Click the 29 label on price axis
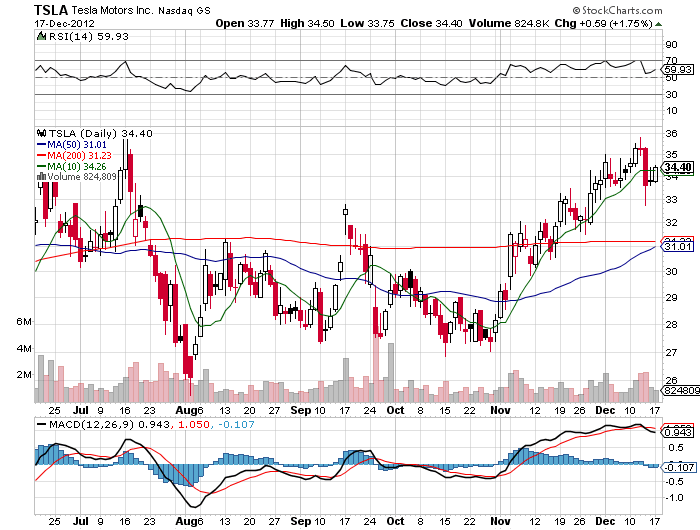 (671, 297)
